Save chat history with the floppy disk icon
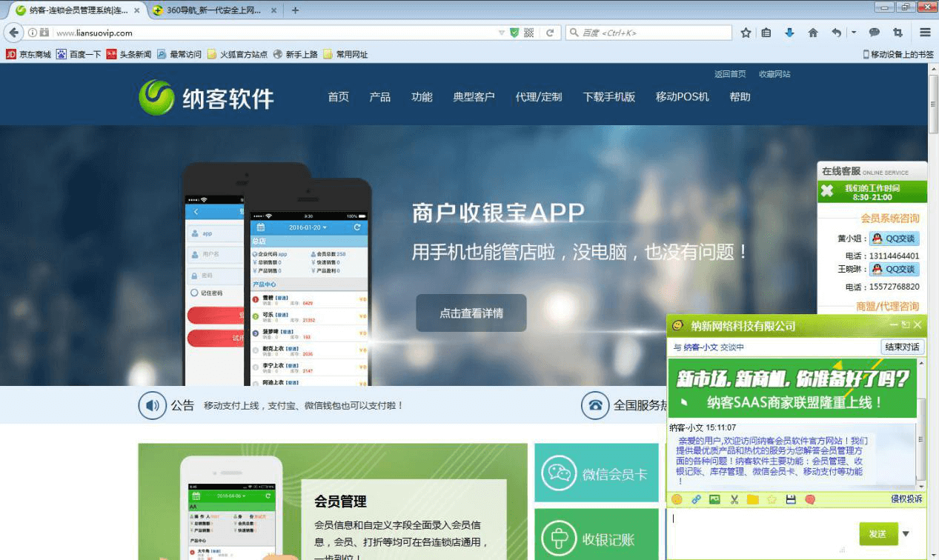 pos(791,500)
